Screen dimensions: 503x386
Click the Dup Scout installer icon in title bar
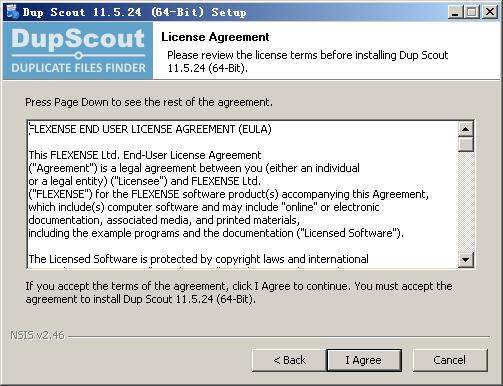pos(12,12)
